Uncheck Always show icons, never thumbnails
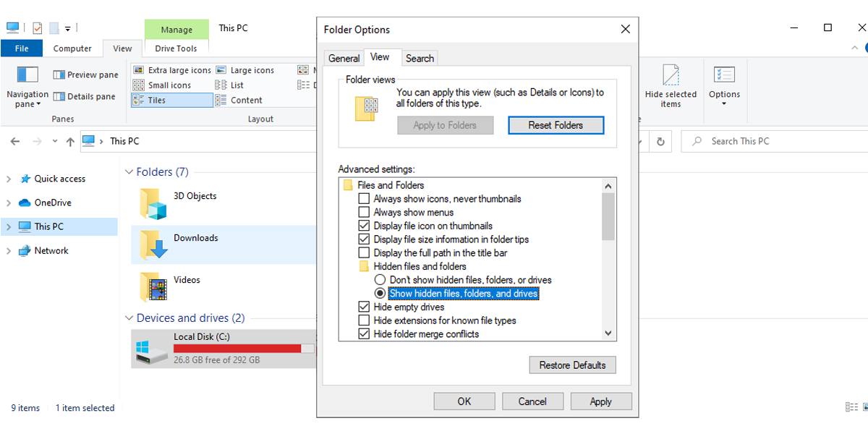 (365, 198)
